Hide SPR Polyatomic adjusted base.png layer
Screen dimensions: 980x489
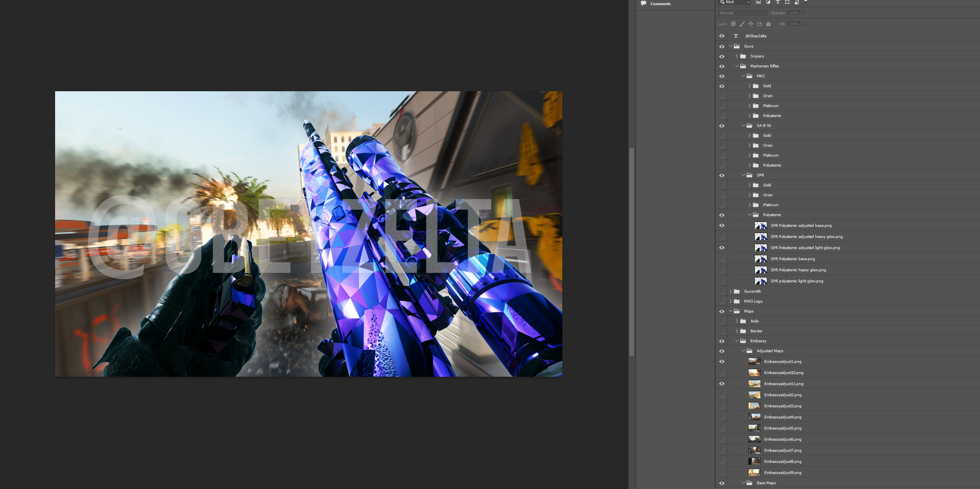(x=722, y=225)
